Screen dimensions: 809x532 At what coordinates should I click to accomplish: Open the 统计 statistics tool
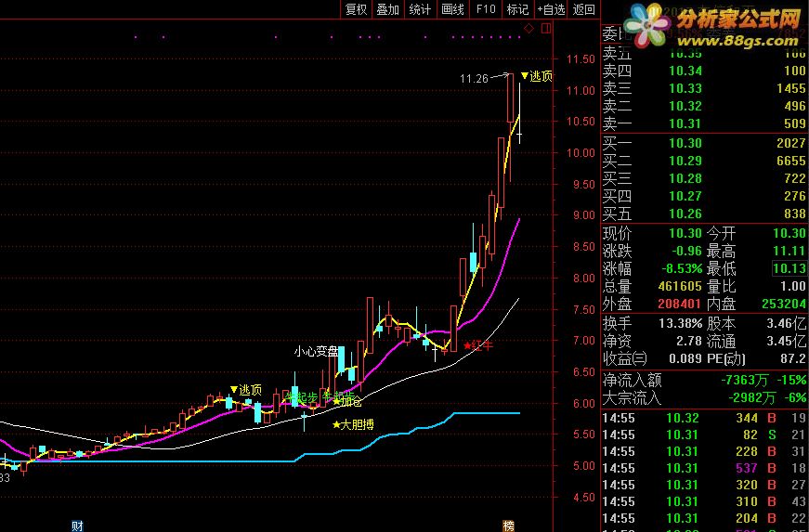420,9
